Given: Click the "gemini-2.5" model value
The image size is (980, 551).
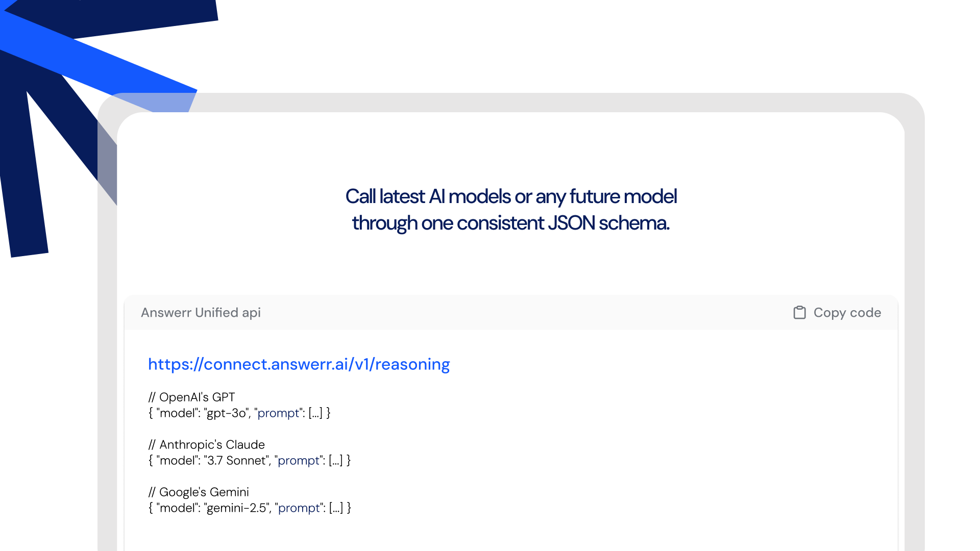Looking at the screenshot, I should (x=237, y=508).
